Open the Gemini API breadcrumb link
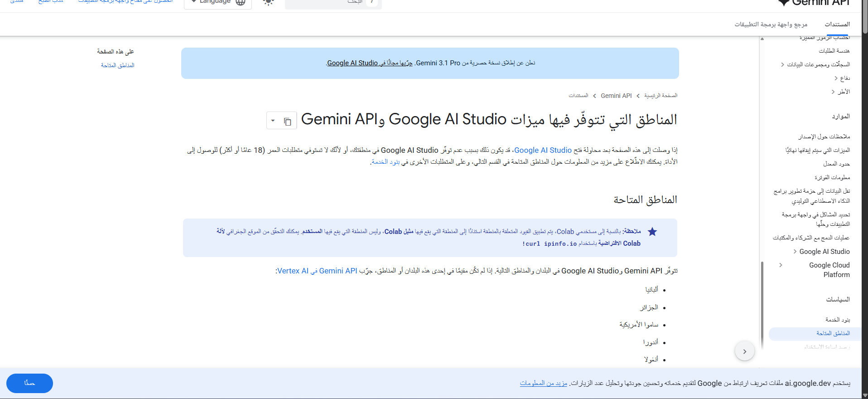The height and width of the screenshot is (399, 868). click(x=616, y=96)
